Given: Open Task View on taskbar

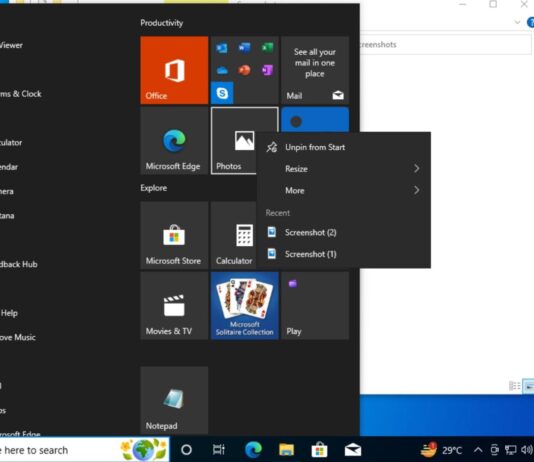Looking at the screenshot, I should click(x=219, y=450).
